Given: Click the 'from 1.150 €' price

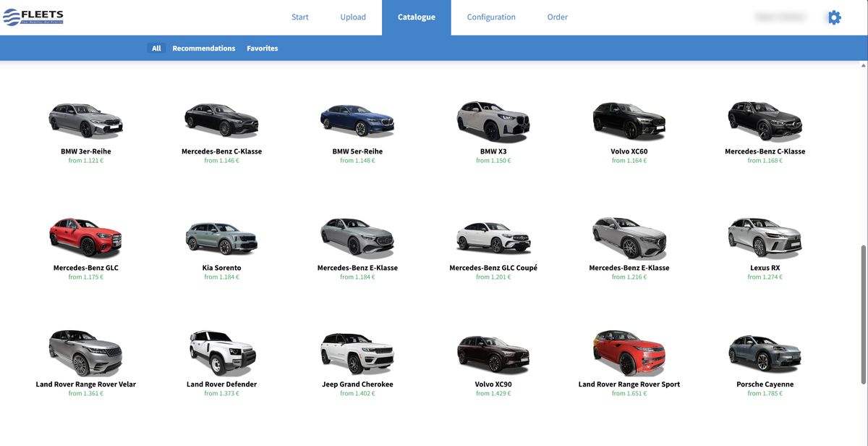Looking at the screenshot, I should [x=493, y=161].
